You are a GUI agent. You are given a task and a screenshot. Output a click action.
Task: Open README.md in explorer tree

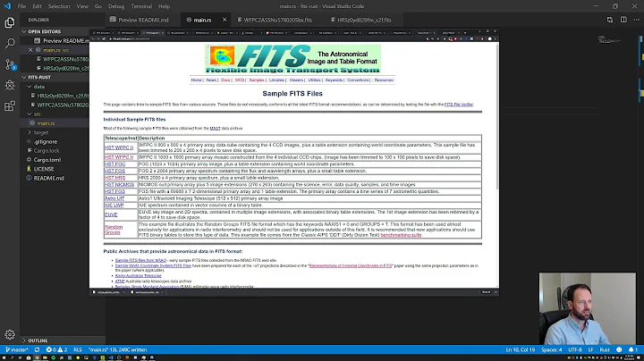point(48,178)
